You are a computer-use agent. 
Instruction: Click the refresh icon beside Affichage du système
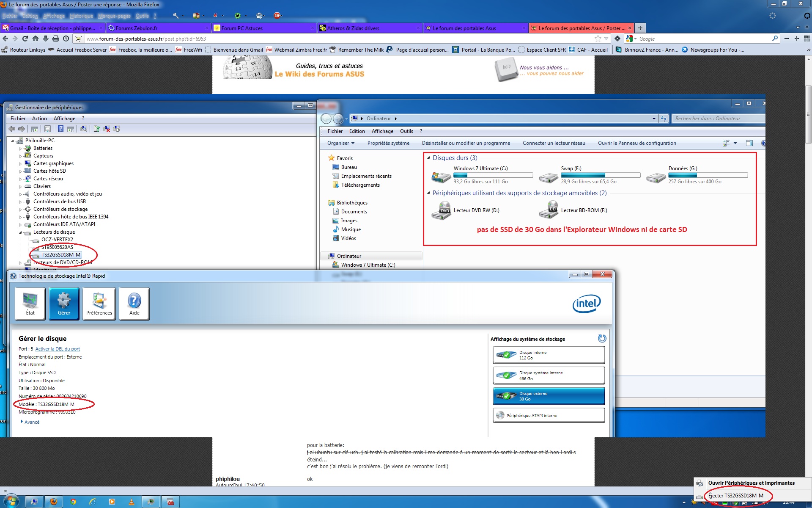(602, 338)
